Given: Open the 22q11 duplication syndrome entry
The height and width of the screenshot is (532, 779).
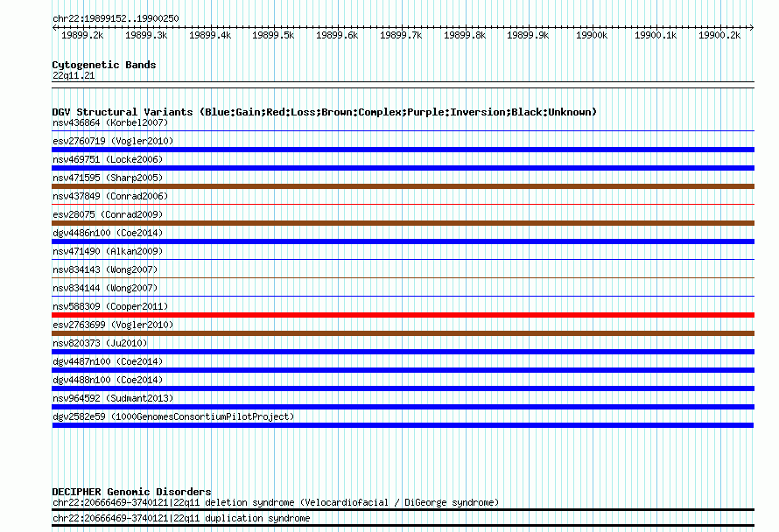Looking at the screenshot, I should [x=181, y=519].
